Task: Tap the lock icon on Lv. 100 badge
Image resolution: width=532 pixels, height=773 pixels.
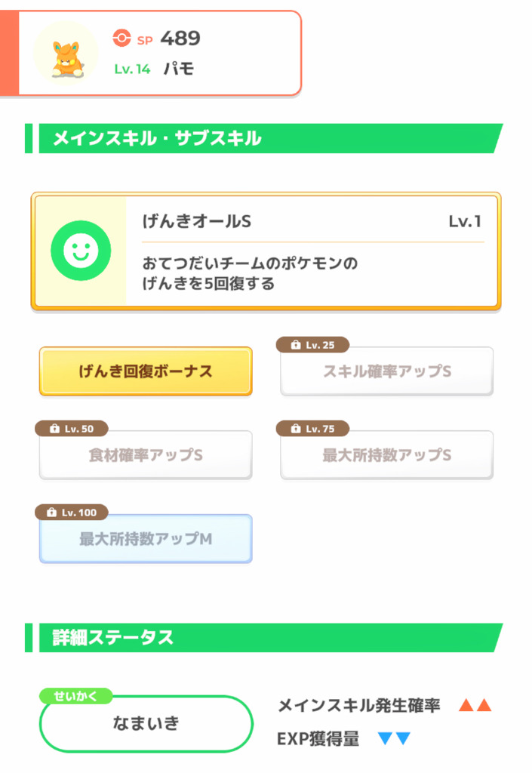Action: pyautogui.click(x=51, y=513)
